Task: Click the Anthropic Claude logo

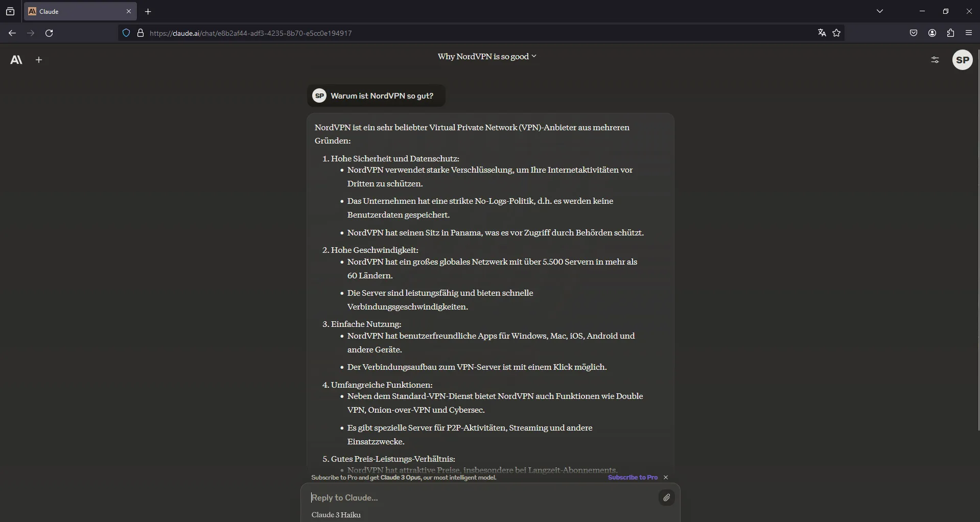Action: (16, 60)
